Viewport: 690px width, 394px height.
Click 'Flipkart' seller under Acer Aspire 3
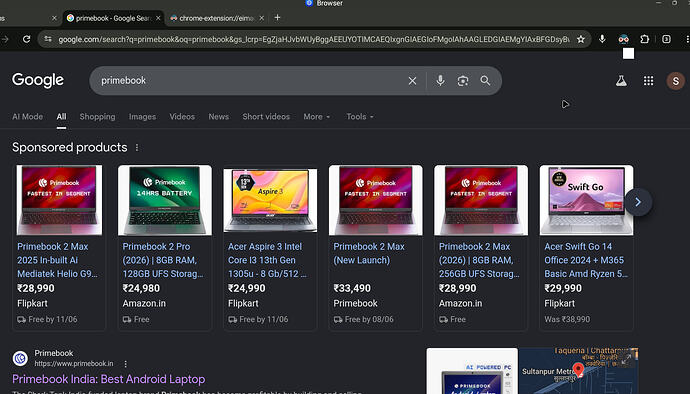(243, 303)
